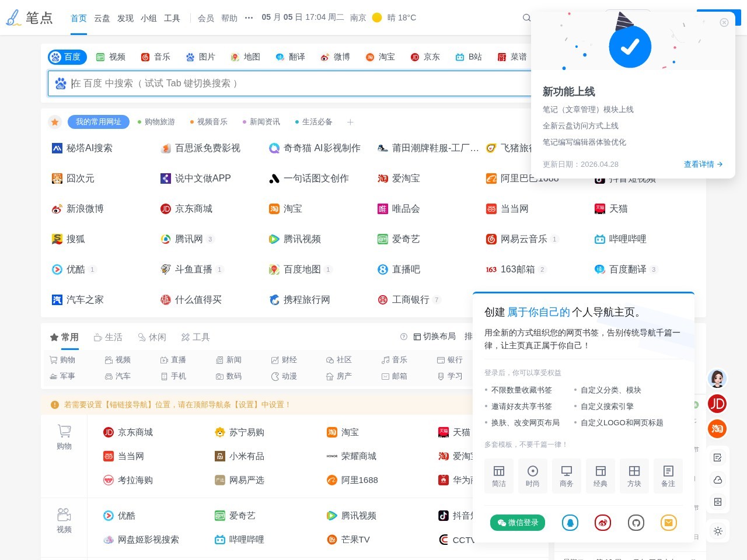Click the archive box icon in right sidebar
747x560 pixels.
tap(718, 502)
